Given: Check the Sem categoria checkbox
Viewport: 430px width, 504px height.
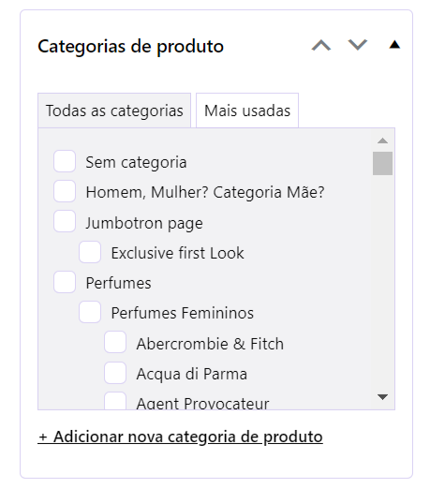Looking at the screenshot, I should click(65, 161).
